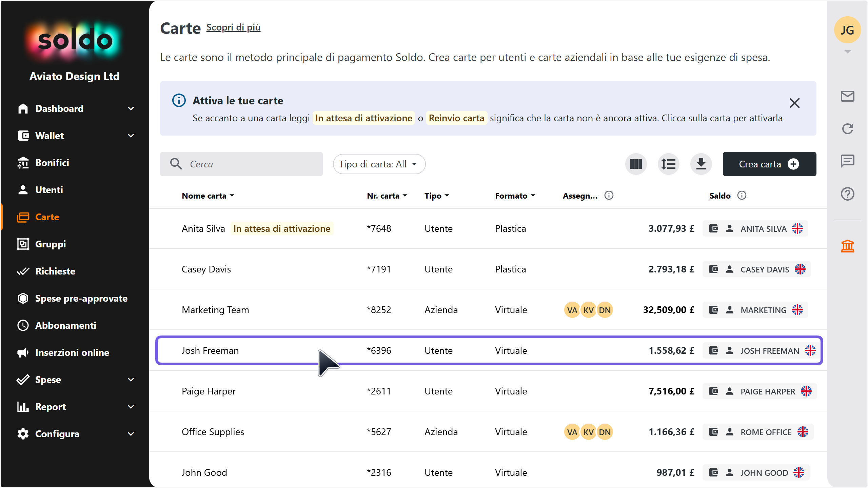Click balance 32,509,00 £

[669, 310]
